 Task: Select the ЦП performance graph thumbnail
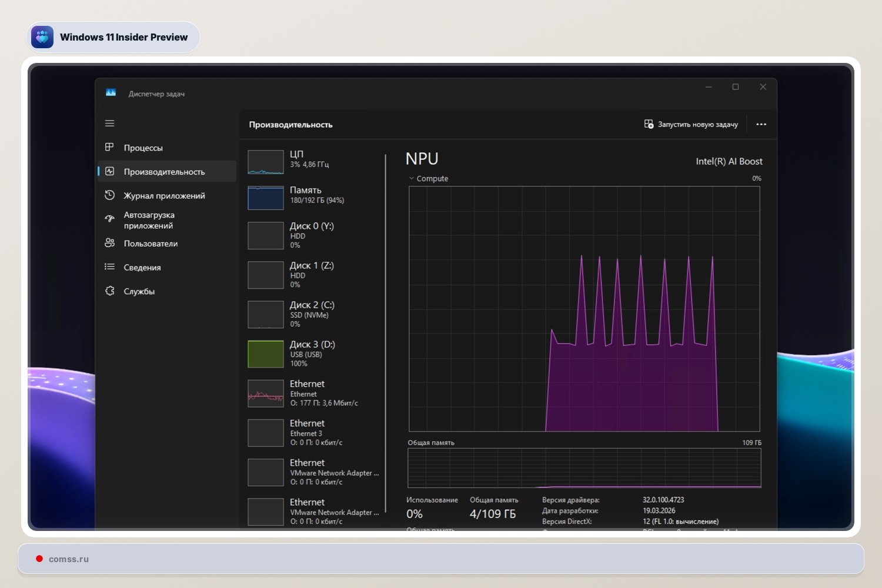pos(266,162)
